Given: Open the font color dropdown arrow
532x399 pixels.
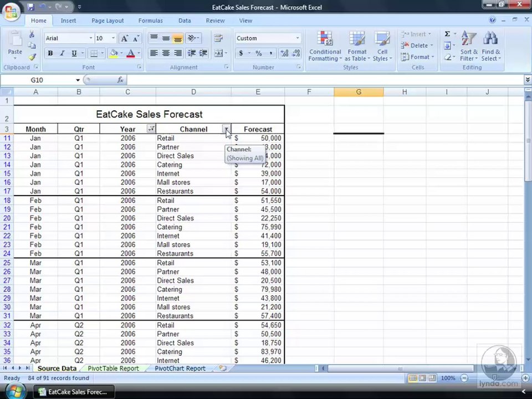Looking at the screenshot, I should tap(139, 53).
